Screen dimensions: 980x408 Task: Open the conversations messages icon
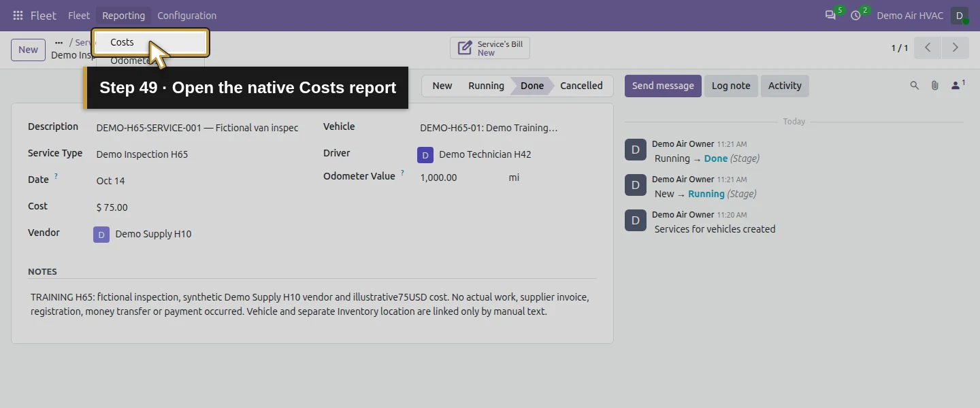click(x=830, y=16)
